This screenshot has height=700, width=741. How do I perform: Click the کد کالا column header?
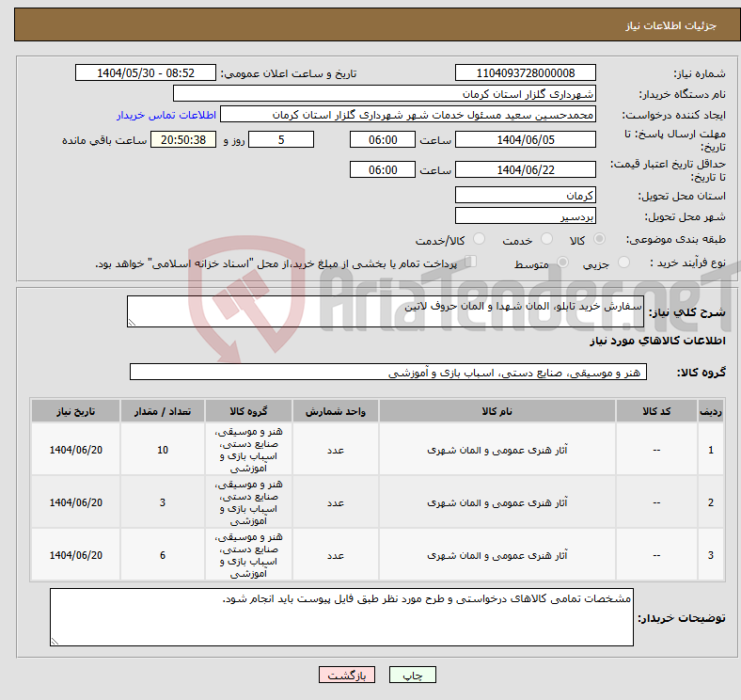[656, 411]
